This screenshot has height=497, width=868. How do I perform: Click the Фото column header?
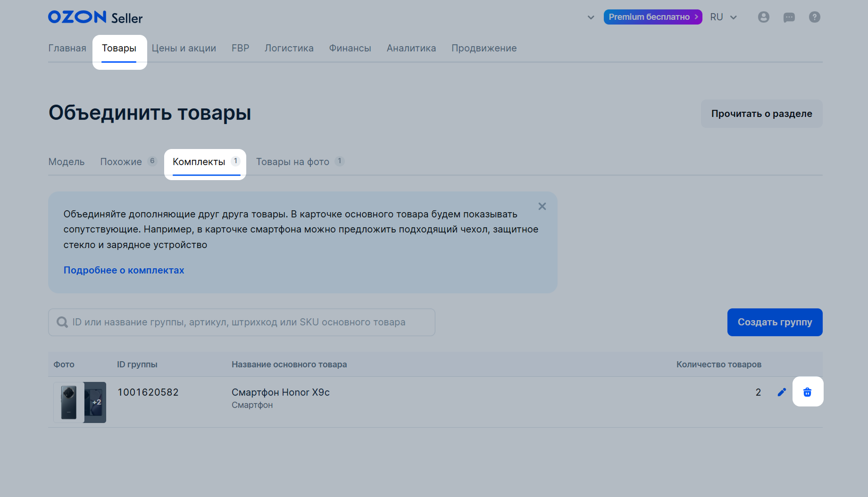[64, 364]
